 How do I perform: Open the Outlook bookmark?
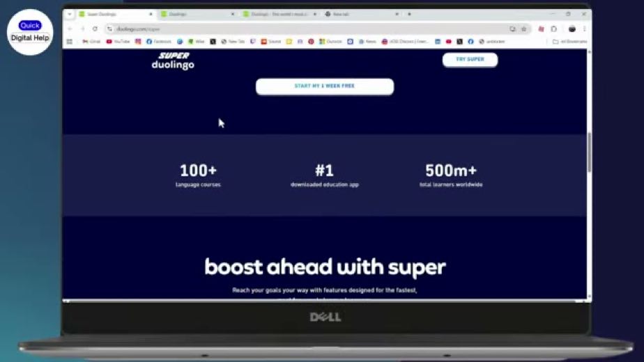pos(330,42)
